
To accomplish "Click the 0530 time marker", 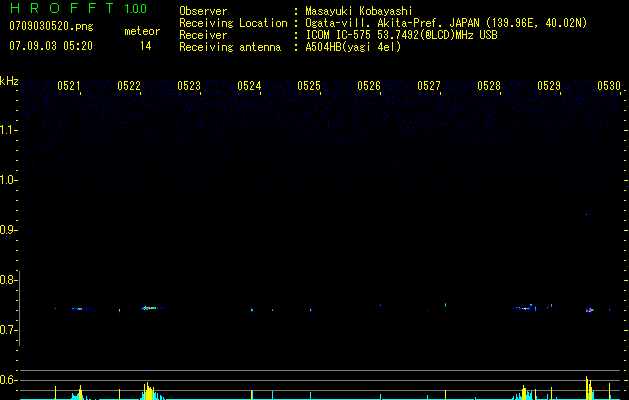I will tap(609, 86).
